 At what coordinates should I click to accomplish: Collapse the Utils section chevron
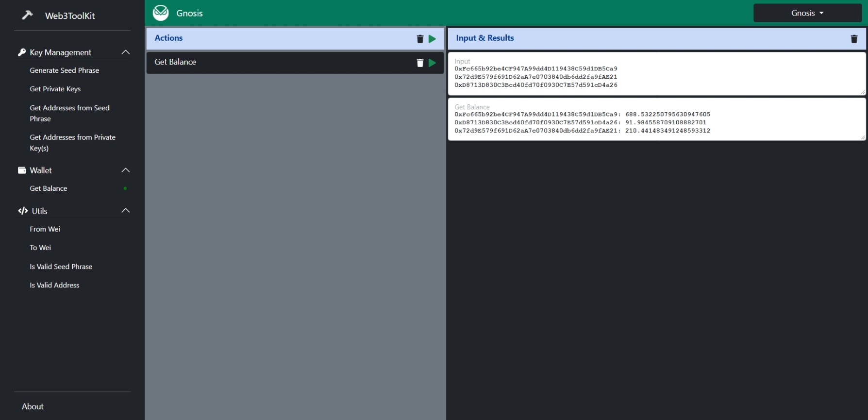[126, 211]
